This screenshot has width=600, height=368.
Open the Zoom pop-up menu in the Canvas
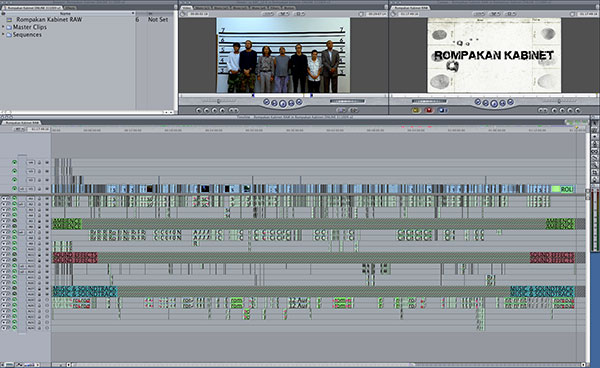479,14
